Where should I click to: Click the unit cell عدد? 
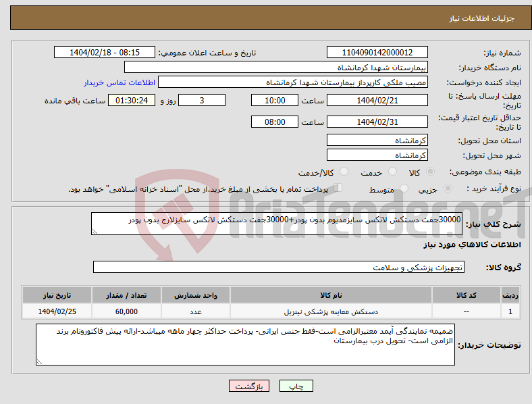(196, 311)
